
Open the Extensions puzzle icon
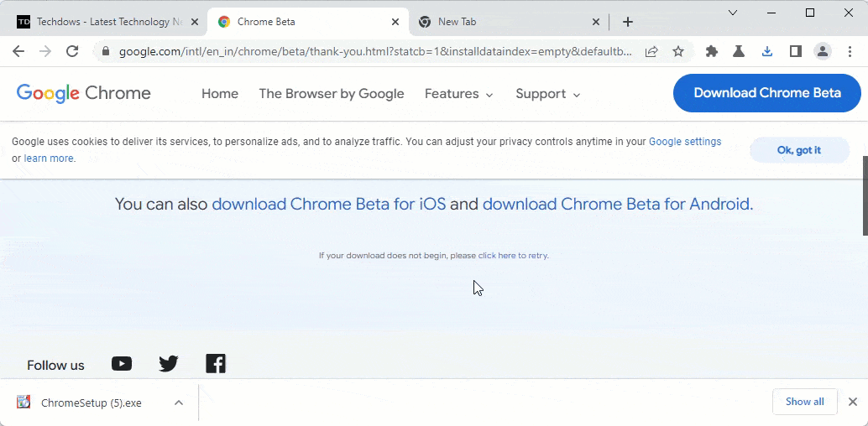click(712, 51)
